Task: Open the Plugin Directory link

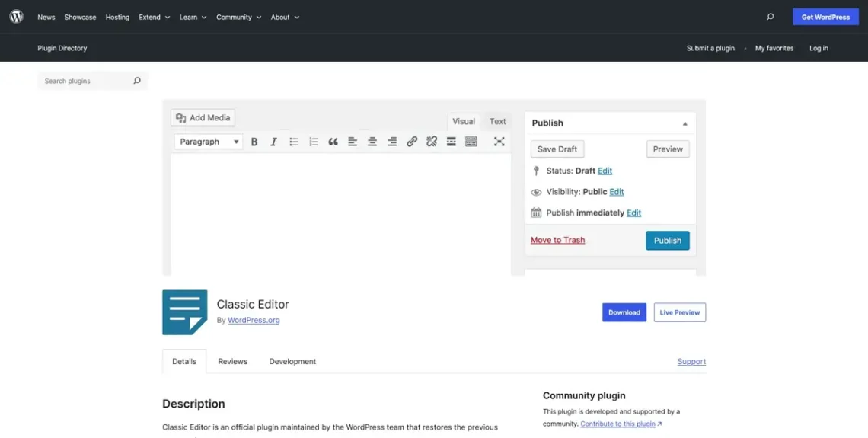Action: pyautogui.click(x=62, y=48)
